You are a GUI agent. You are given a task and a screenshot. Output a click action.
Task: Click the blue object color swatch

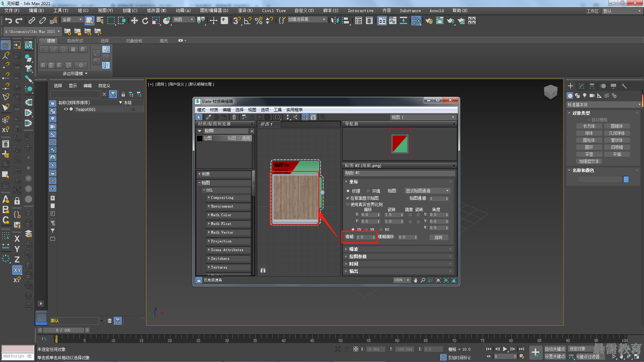point(626,180)
